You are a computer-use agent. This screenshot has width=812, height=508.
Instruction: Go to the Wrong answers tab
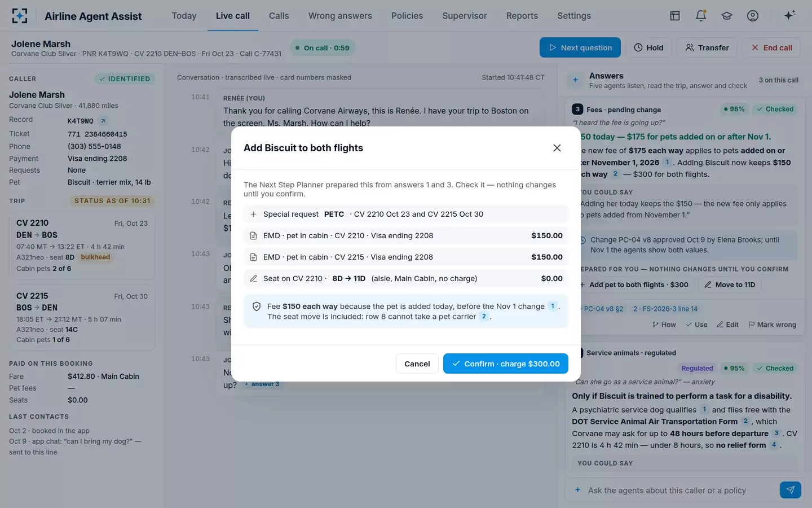340,16
